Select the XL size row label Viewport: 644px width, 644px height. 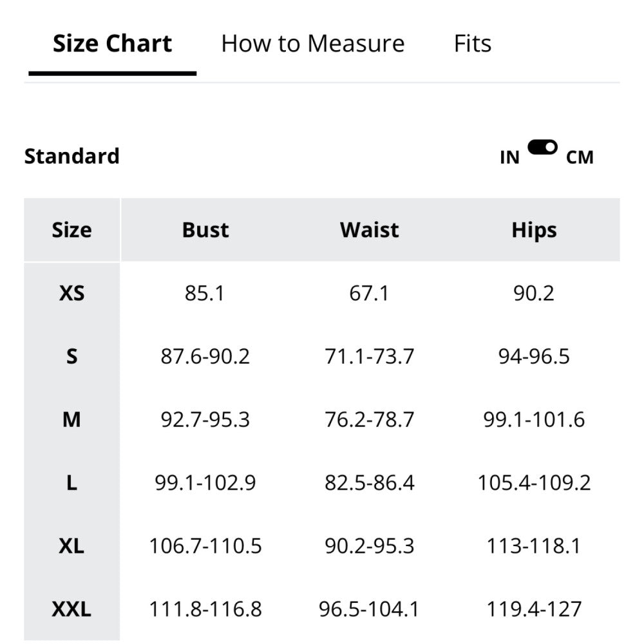pyautogui.click(x=71, y=546)
